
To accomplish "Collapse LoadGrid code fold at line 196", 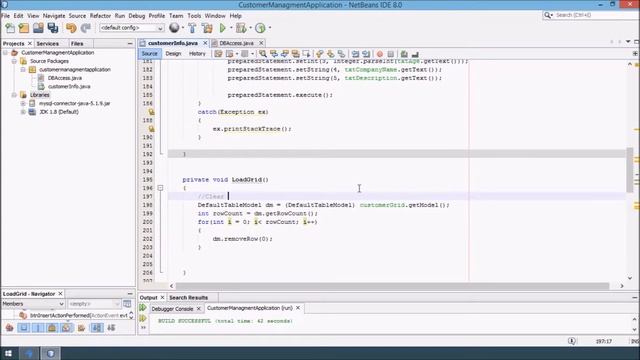I will pyautogui.click(x=160, y=188).
